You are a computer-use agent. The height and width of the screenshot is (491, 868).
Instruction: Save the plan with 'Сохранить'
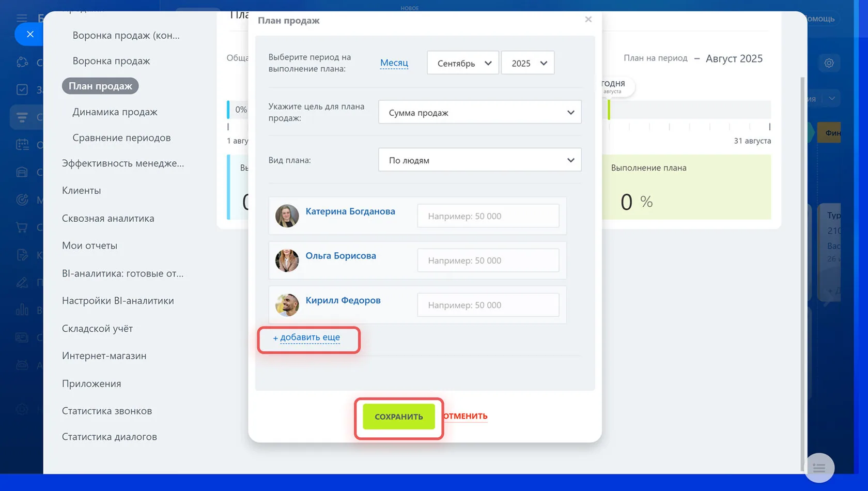pos(399,417)
